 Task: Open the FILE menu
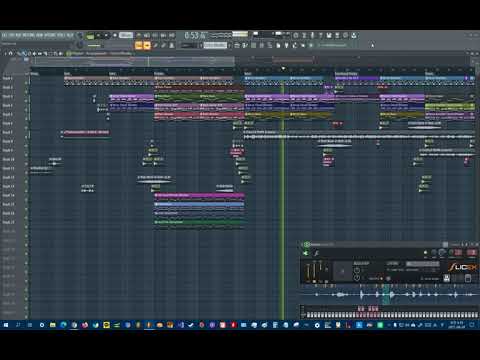click(5, 35)
